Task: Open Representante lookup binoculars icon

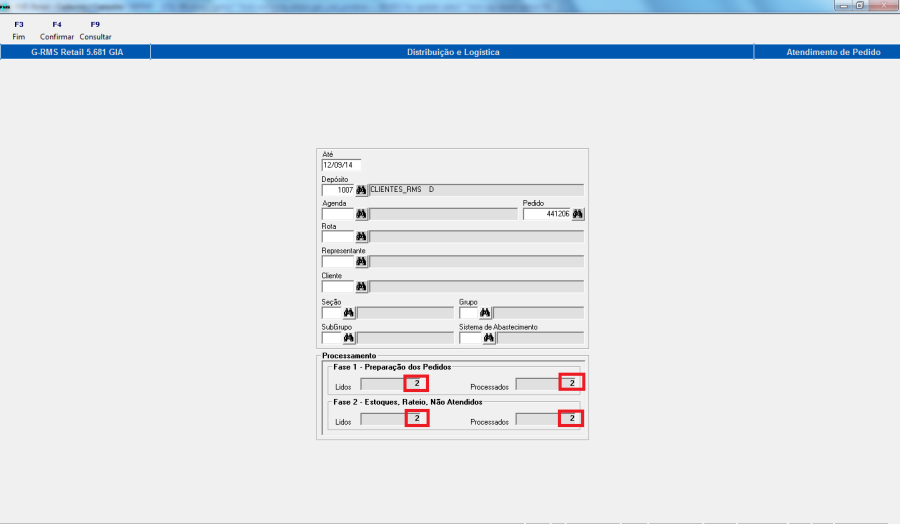Action: [361, 262]
